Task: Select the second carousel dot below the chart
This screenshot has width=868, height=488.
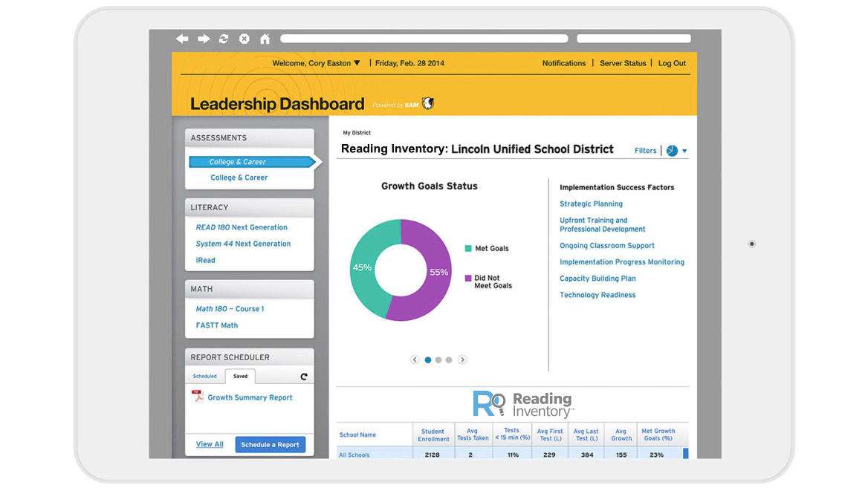Action: coord(438,360)
